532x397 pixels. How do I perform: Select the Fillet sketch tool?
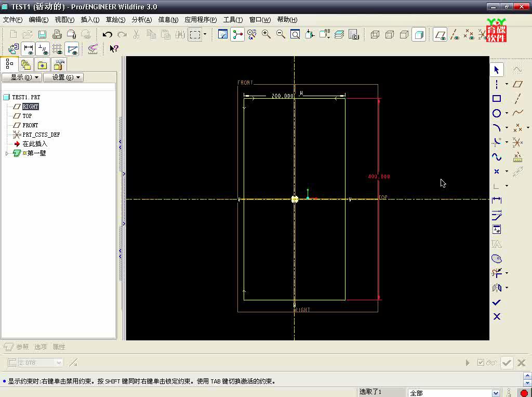(x=497, y=142)
